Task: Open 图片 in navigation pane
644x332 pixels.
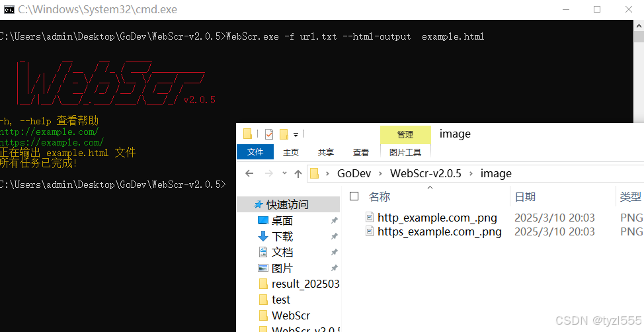Action: (282, 268)
